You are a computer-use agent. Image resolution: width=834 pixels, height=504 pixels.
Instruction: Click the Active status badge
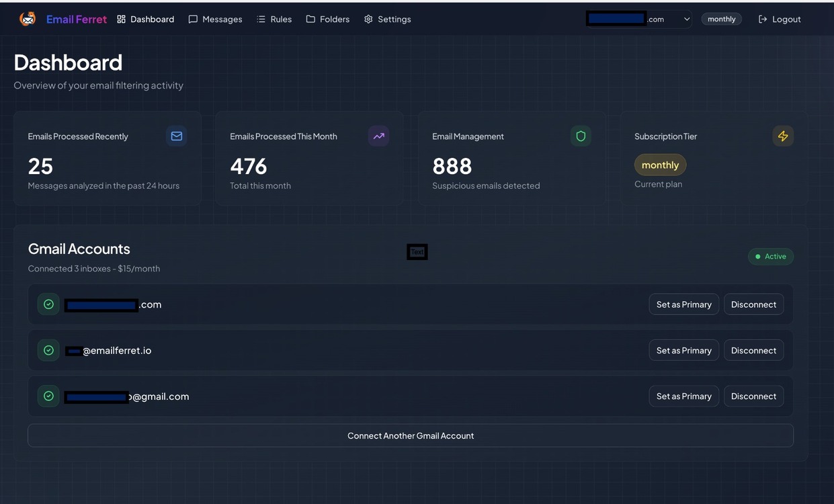tap(771, 256)
